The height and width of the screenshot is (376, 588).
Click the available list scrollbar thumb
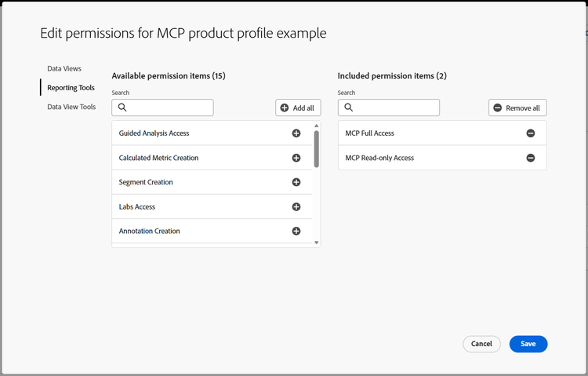click(x=317, y=148)
